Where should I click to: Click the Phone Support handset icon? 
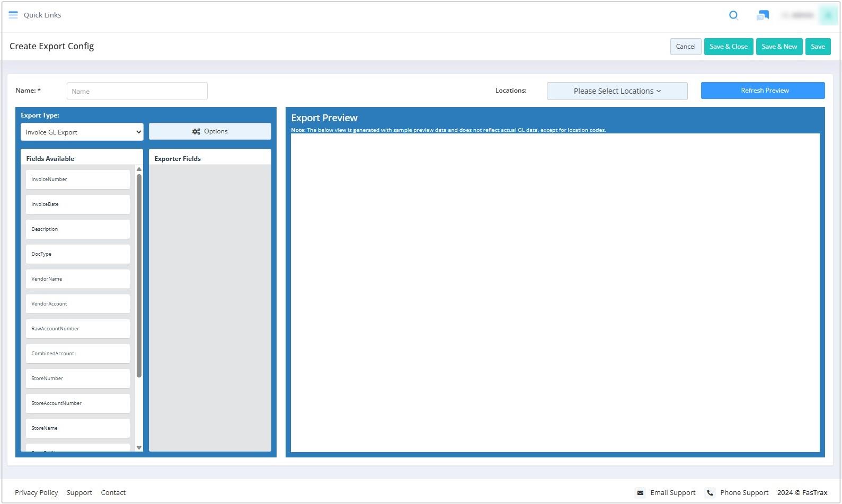(710, 493)
